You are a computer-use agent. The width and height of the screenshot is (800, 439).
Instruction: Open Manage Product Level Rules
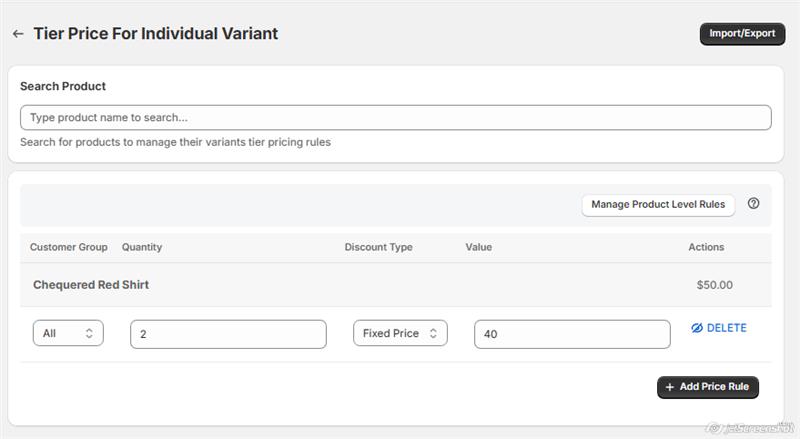coord(658,205)
